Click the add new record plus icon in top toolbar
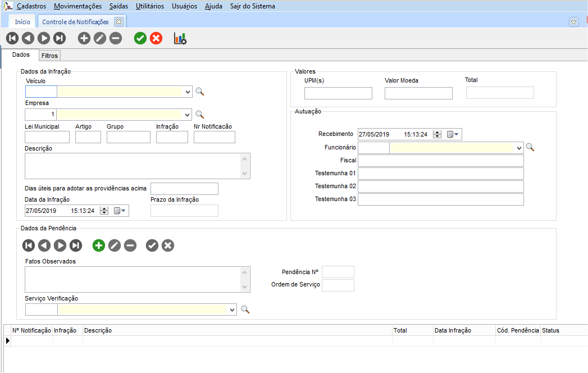588x373 pixels. (84, 38)
